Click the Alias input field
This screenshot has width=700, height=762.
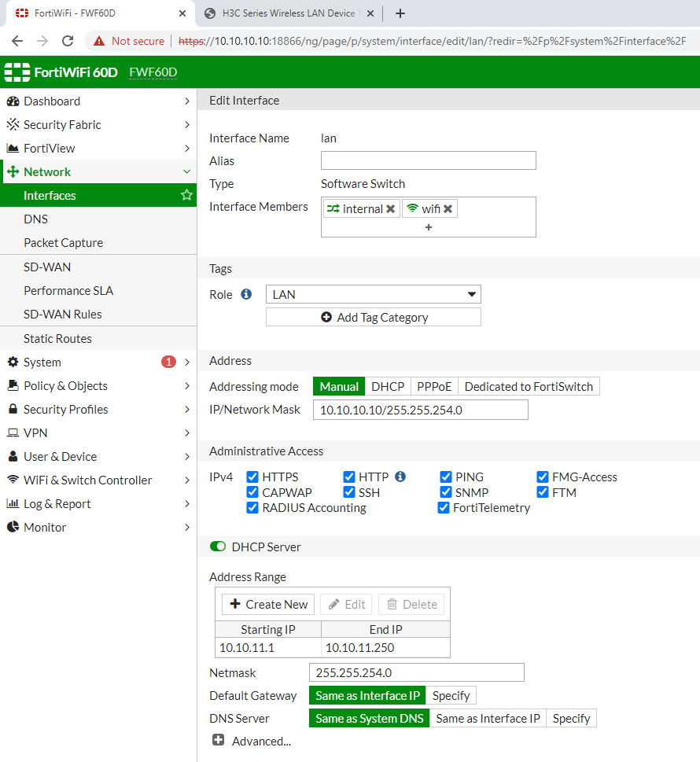[x=428, y=160]
